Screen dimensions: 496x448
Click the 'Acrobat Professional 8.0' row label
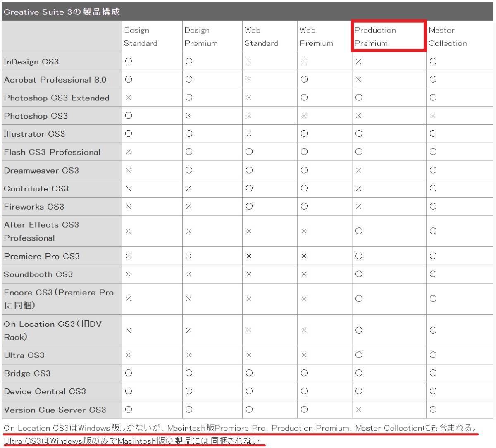pyautogui.click(x=55, y=80)
